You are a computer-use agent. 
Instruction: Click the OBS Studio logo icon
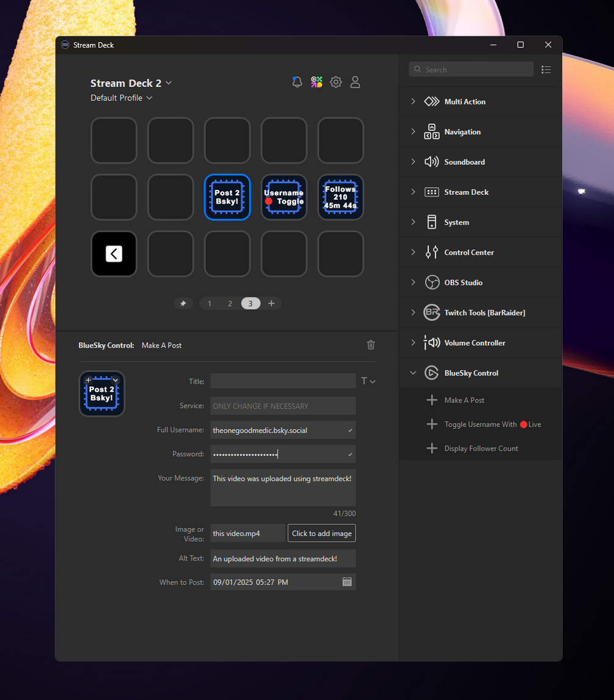point(432,283)
